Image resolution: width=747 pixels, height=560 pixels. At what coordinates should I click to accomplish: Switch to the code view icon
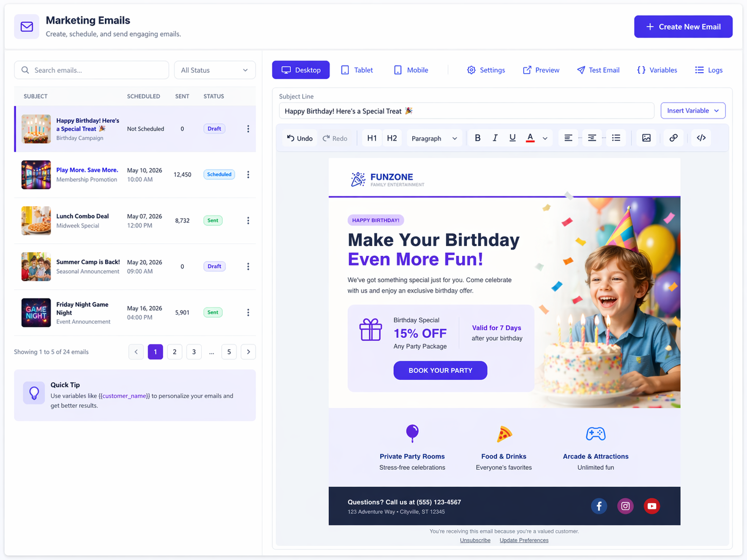700,138
